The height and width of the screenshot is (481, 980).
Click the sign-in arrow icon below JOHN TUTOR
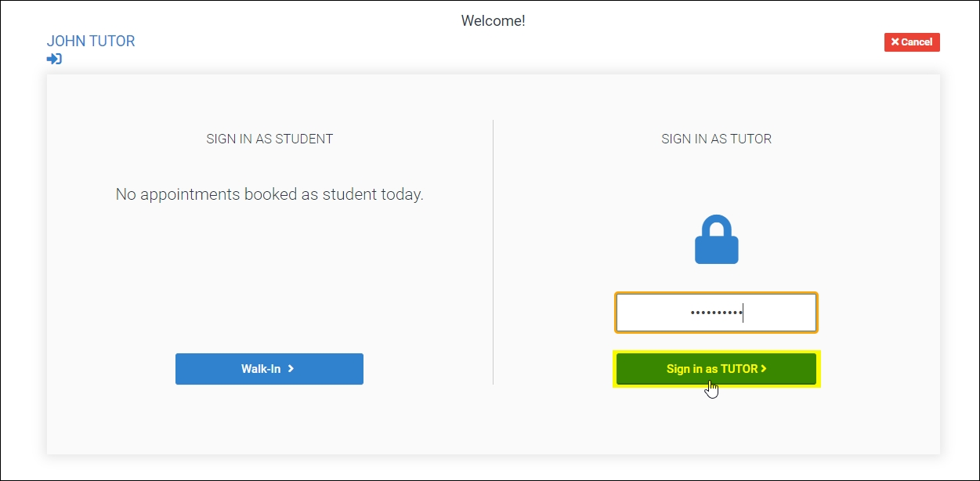pos(54,59)
